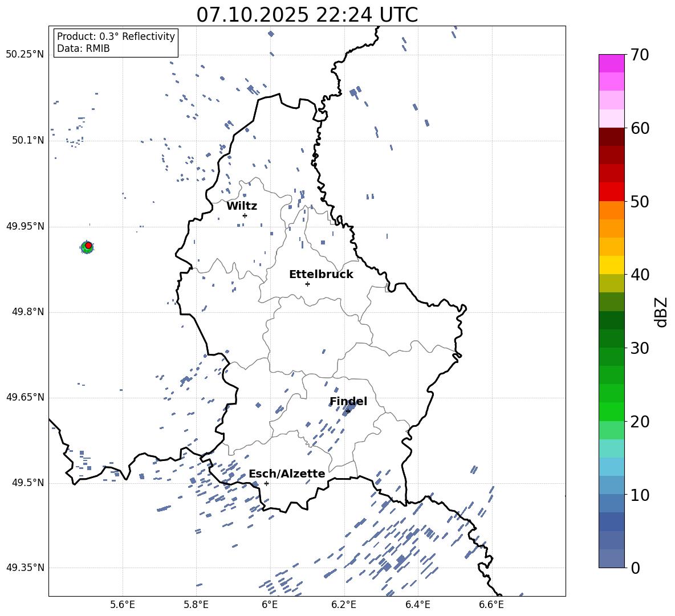Click the Data: RMIB text
Viewport: 675px width, 616px height.
[x=83, y=48]
